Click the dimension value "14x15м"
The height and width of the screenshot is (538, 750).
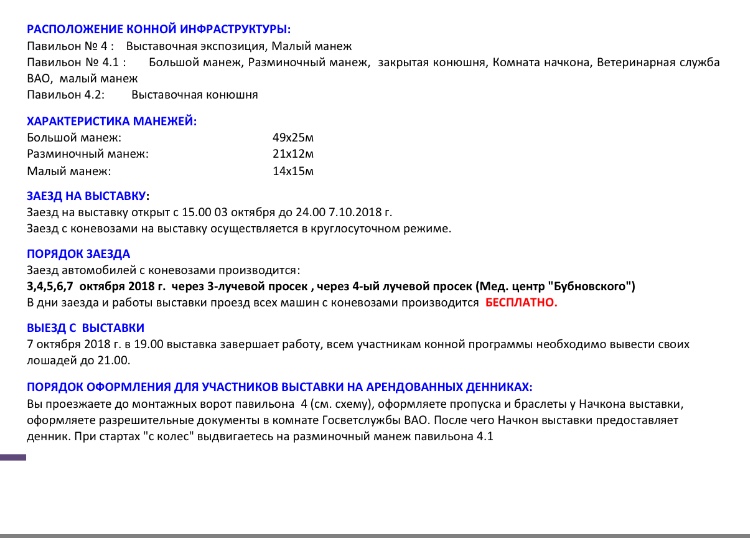[293, 171]
